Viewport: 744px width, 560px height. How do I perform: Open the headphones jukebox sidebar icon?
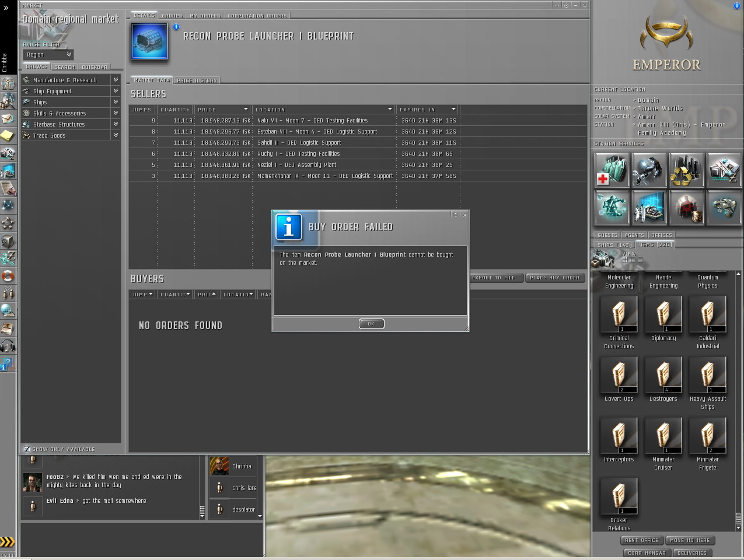(8, 346)
